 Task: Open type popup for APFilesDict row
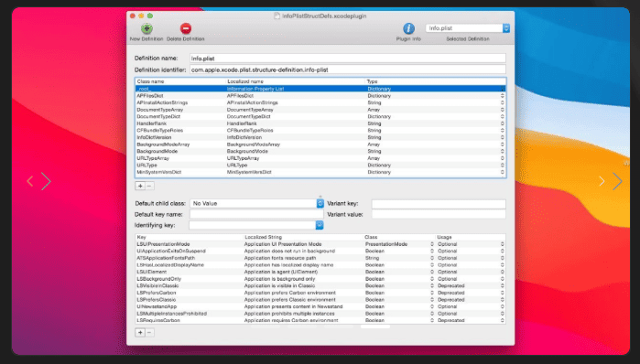point(503,96)
